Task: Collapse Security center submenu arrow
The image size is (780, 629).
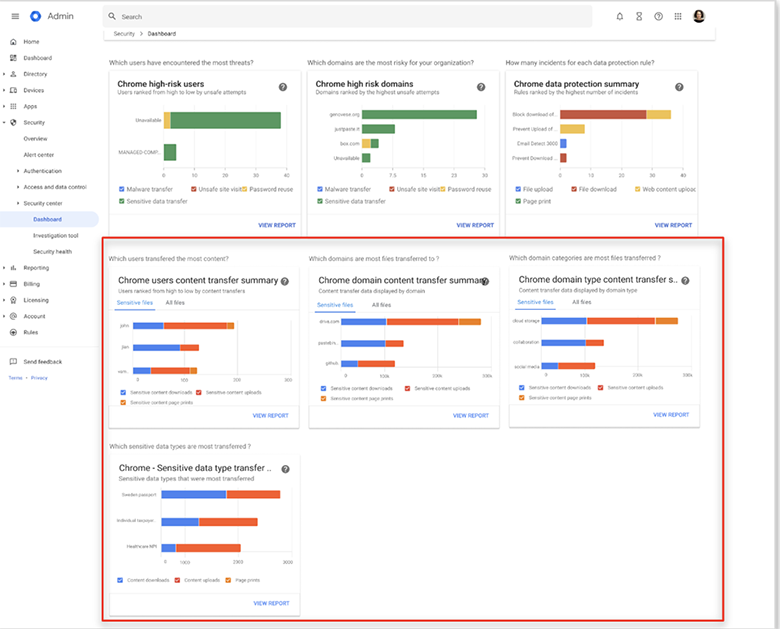Action: coord(18,203)
